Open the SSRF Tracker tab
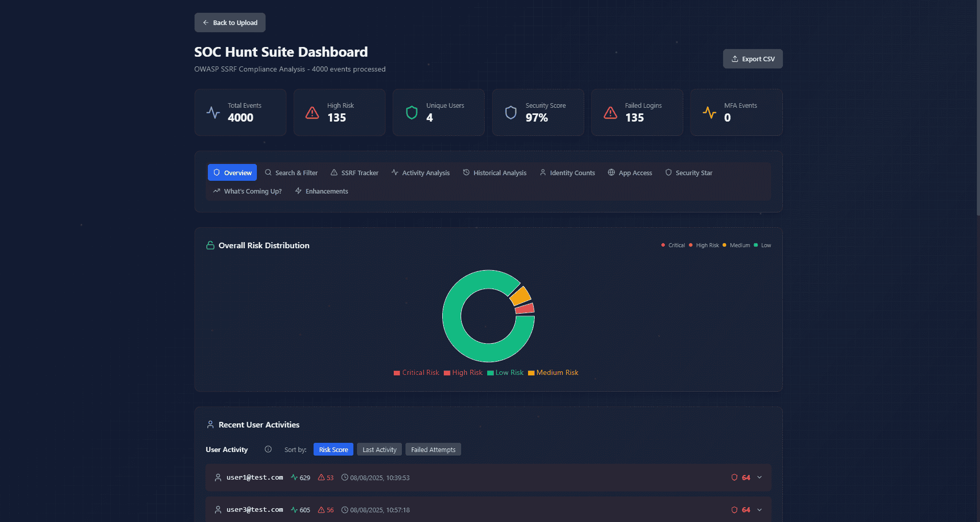Image resolution: width=980 pixels, height=522 pixels. (x=354, y=173)
